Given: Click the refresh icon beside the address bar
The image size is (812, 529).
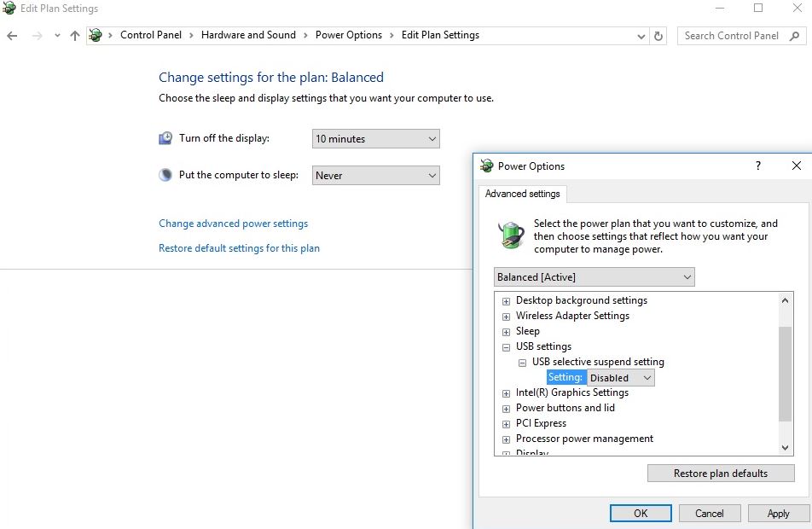Looking at the screenshot, I should point(658,35).
